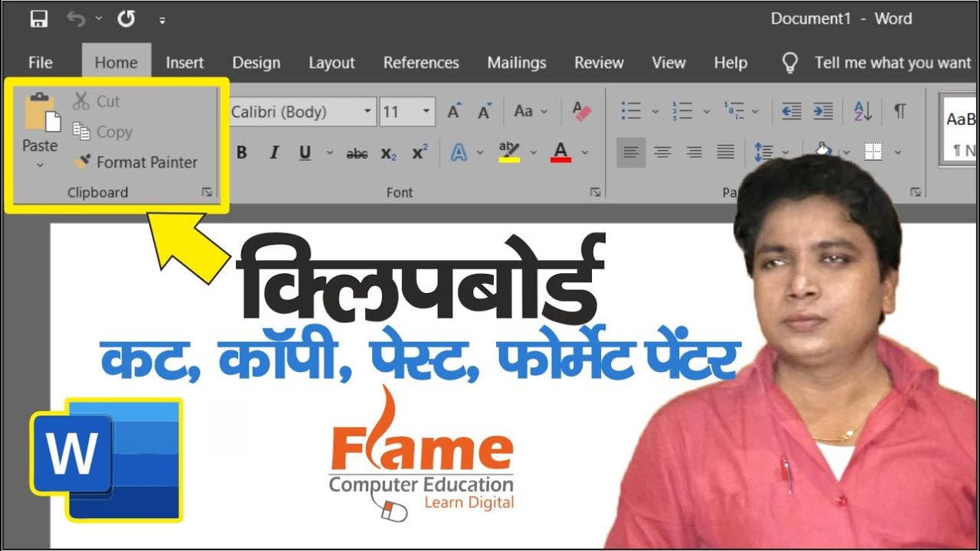Screen dimensions: 980x551
Task: Toggle Italic formatting
Action: (273, 152)
